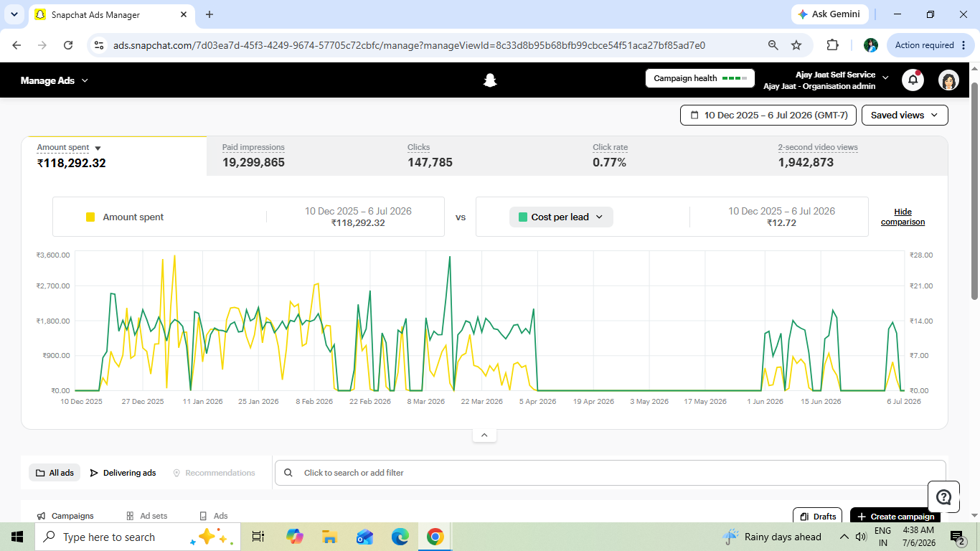Open the Cost per lead comparison dropdown
980x551 pixels.
561,217
